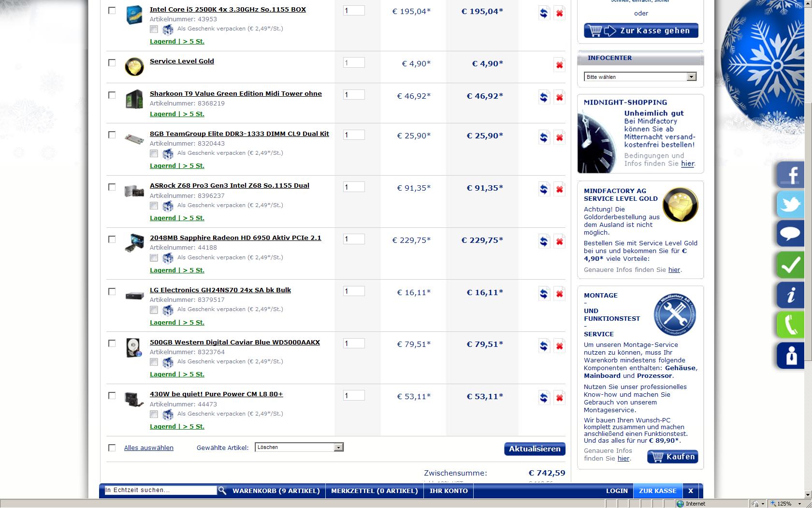The width and height of the screenshot is (812, 508).
Task: Click the Zur Kasse gehen button
Action: click(x=641, y=30)
